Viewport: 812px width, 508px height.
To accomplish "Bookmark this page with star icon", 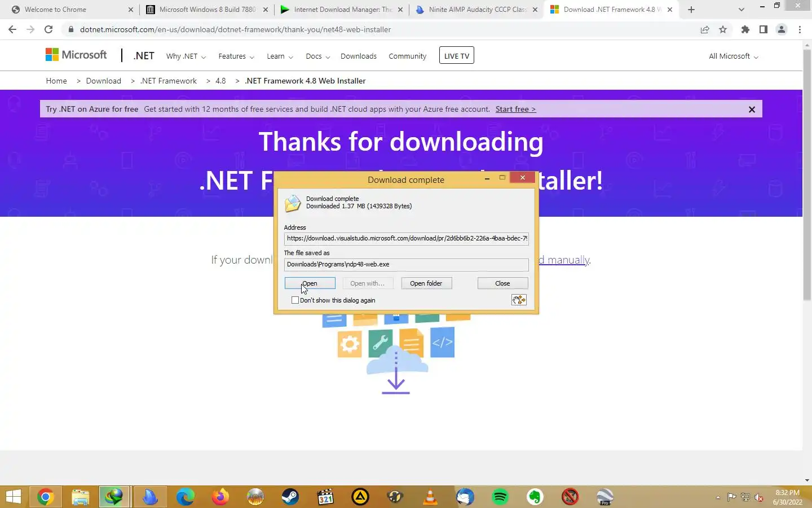I will pyautogui.click(x=723, y=29).
